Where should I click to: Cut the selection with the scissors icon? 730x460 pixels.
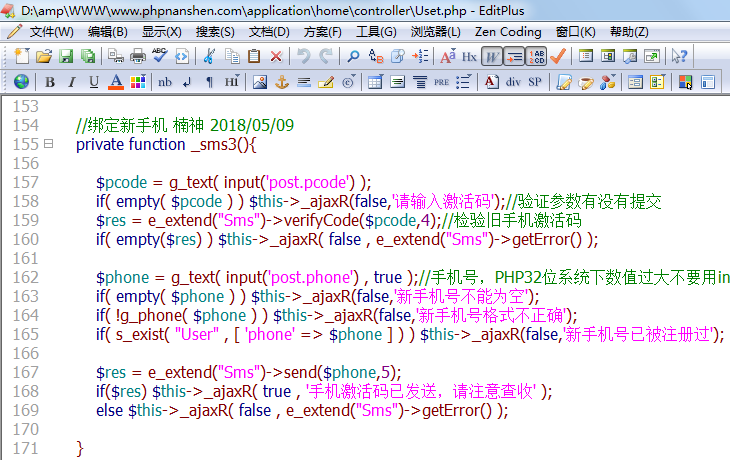pos(209,56)
